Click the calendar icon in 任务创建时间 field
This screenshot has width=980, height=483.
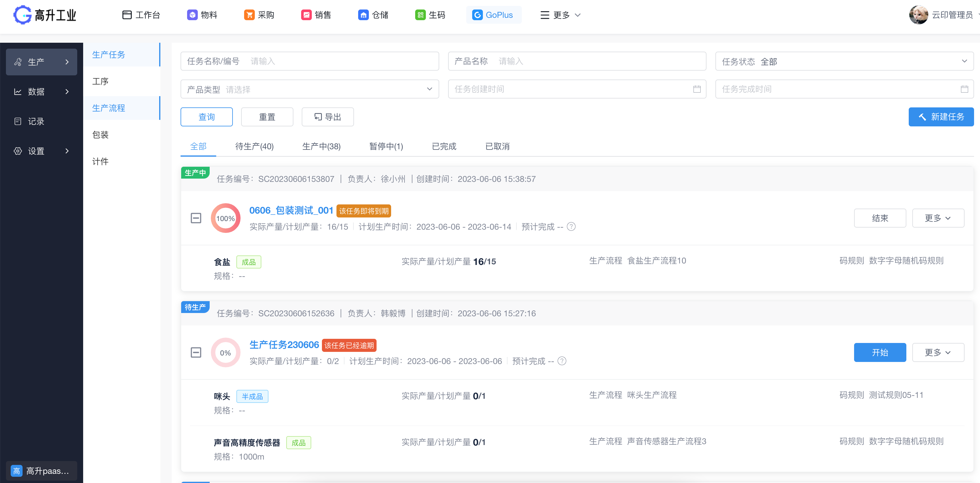pos(697,89)
